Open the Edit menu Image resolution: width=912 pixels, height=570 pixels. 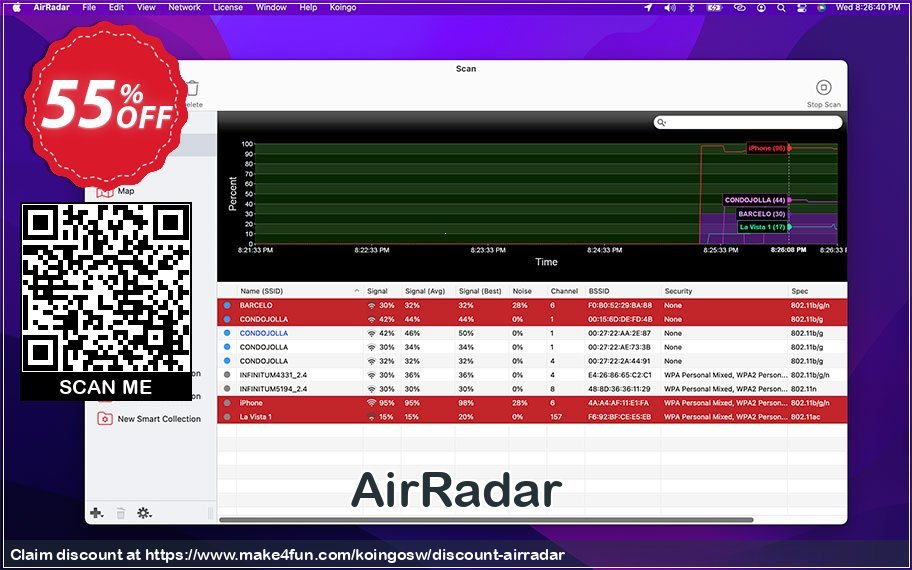pyautogui.click(x=116, y=8)
